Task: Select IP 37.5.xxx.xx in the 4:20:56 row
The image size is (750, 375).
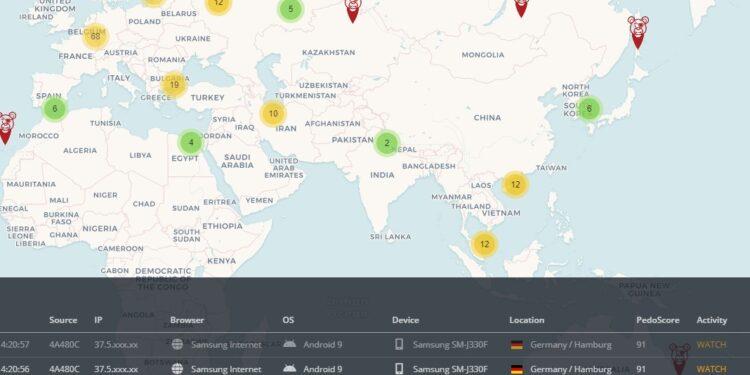Action: tap(116, 369)
